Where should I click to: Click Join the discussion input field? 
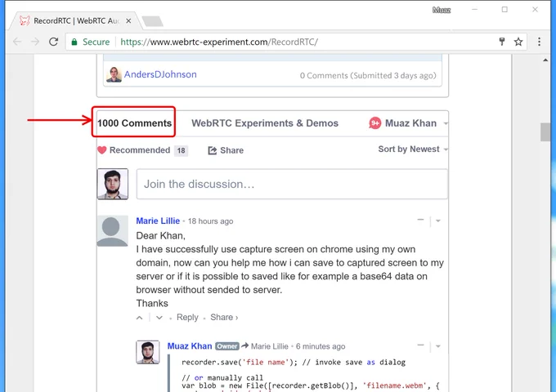(292, 184)
